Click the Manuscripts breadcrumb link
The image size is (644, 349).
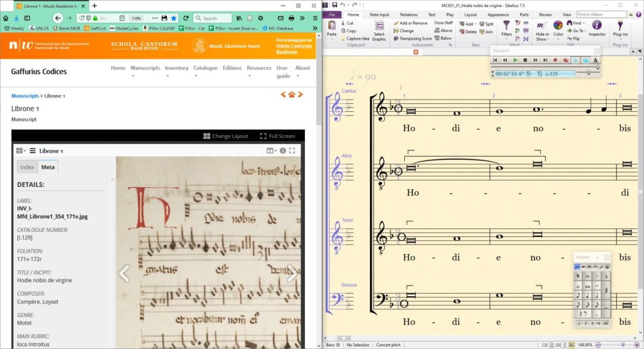[25, 96]
